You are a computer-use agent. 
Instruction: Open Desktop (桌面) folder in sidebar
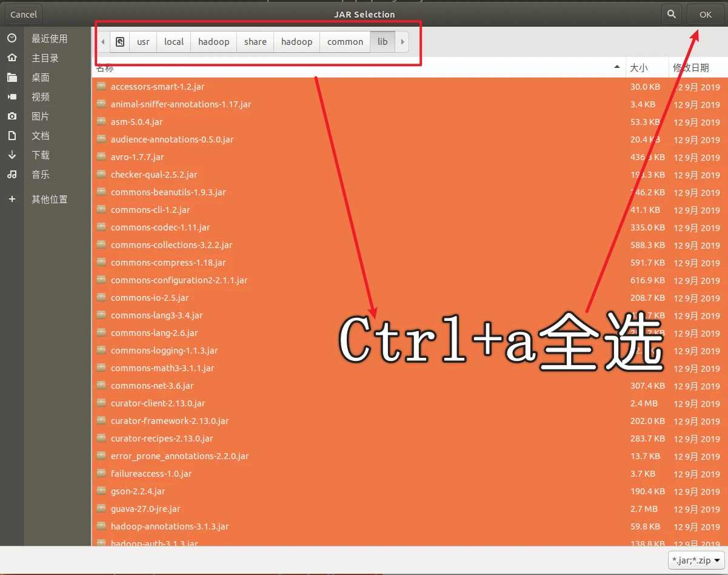coord(41,78)
